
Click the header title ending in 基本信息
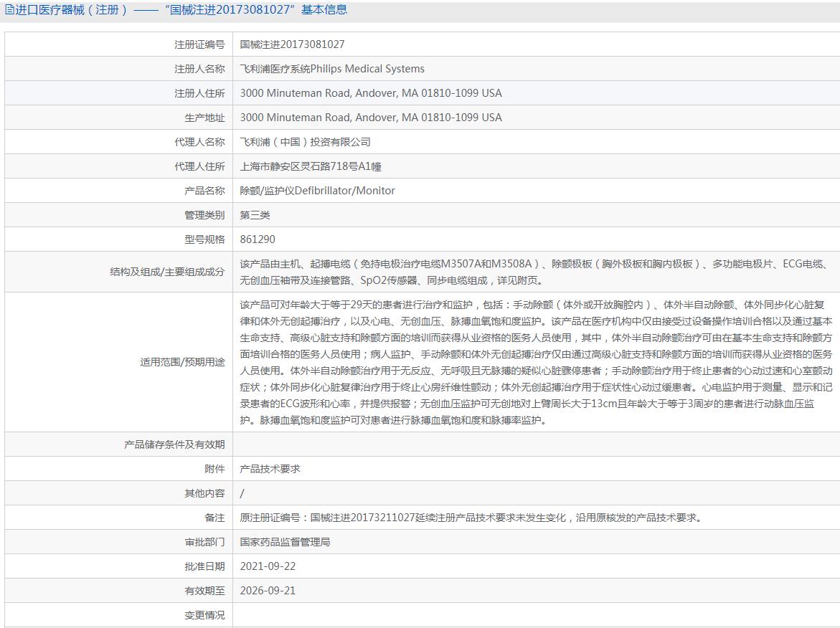[181, 10]
